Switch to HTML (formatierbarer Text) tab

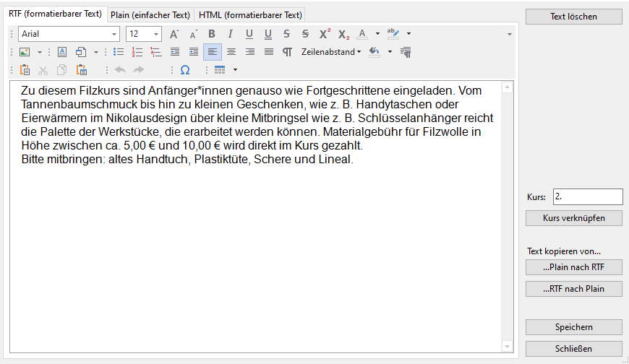pos(250,15)
